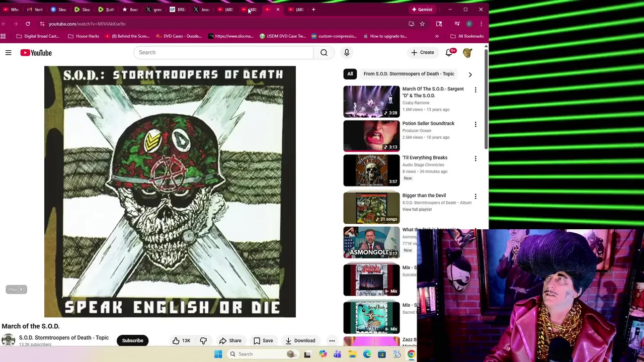Open House Hacks bookmark folder
The image size is (644, 362).
[x=84, y=36]
